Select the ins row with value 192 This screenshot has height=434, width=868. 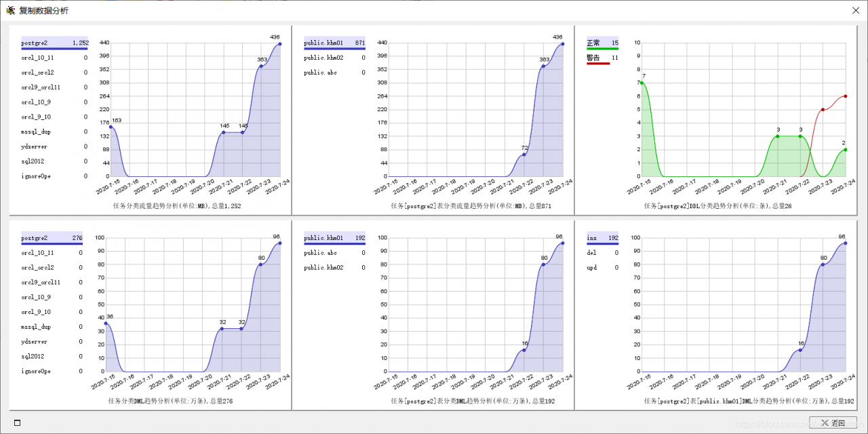pos(602,238)
